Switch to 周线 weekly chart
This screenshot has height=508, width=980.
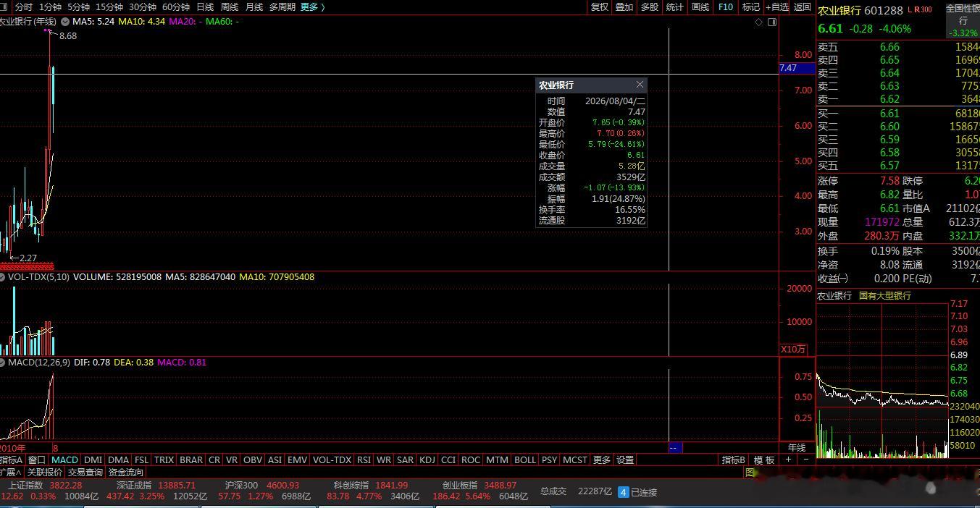pyautogui.click(x=230, y=7)
